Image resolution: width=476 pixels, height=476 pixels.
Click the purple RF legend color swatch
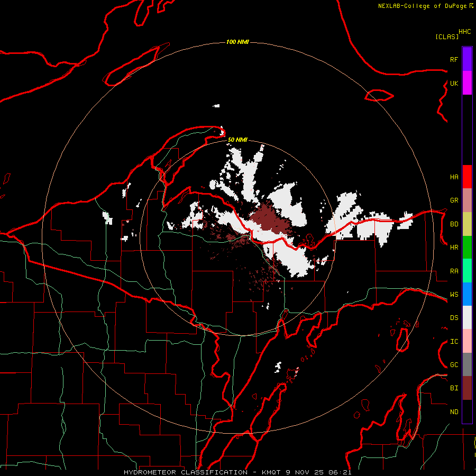(x=467, y=59)
